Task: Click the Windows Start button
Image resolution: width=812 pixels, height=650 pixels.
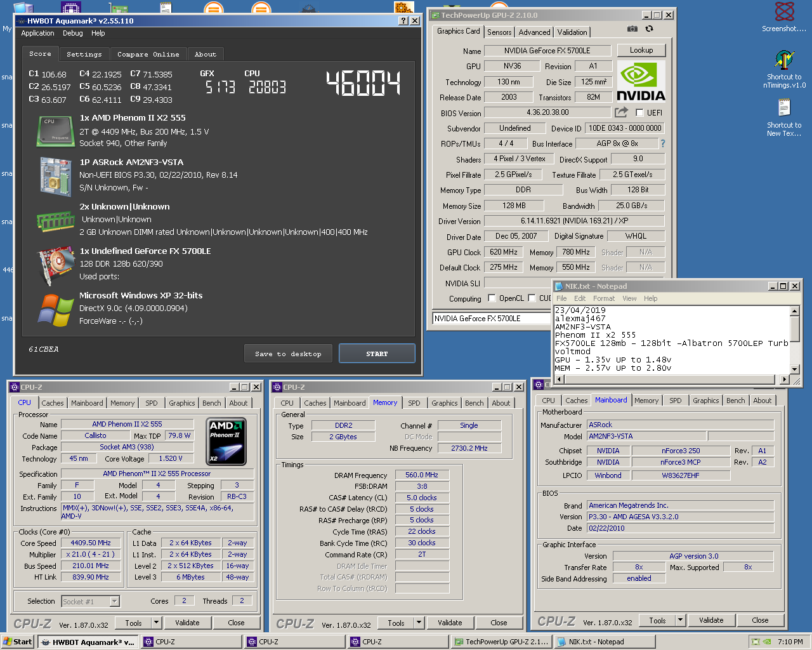Action: point(18,642)
